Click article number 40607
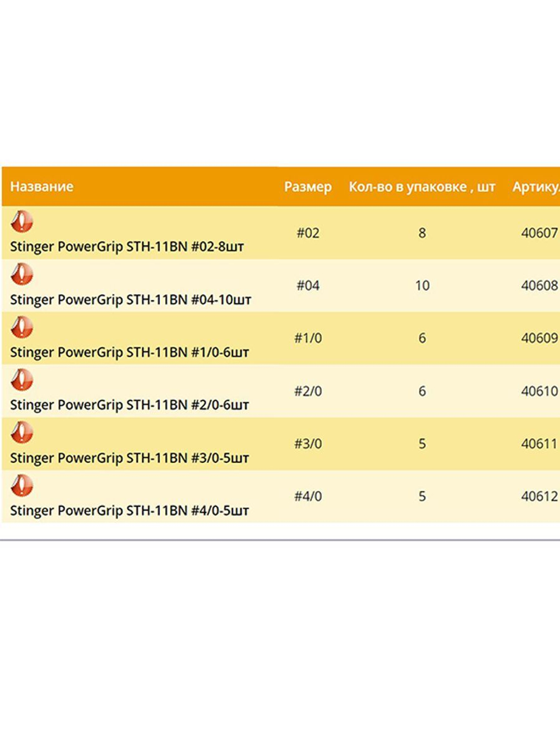This screenshot has width=560, height=747. tap(539, 233)
